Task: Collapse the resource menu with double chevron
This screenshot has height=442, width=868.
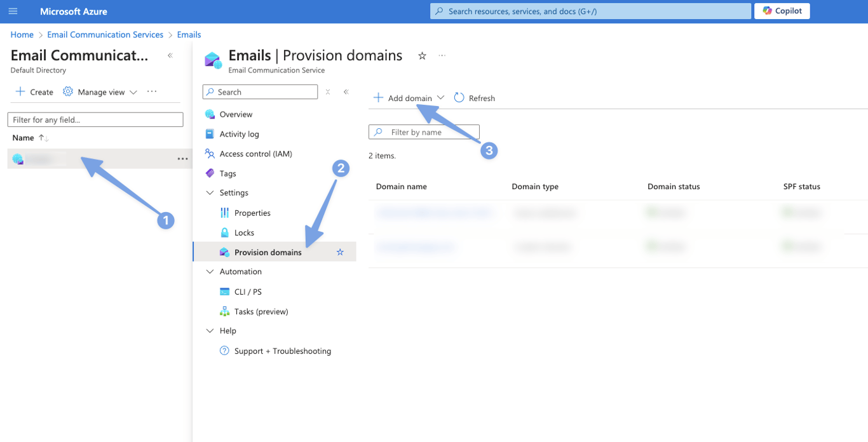Action: 346,92
